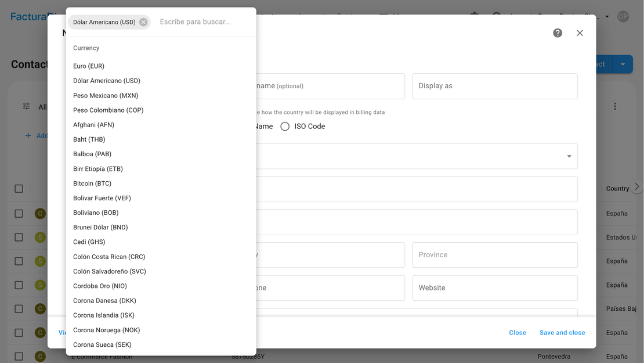Viewport: 644px width, 363px height.
Task: Open the help question mark icon
Action: 558,33
